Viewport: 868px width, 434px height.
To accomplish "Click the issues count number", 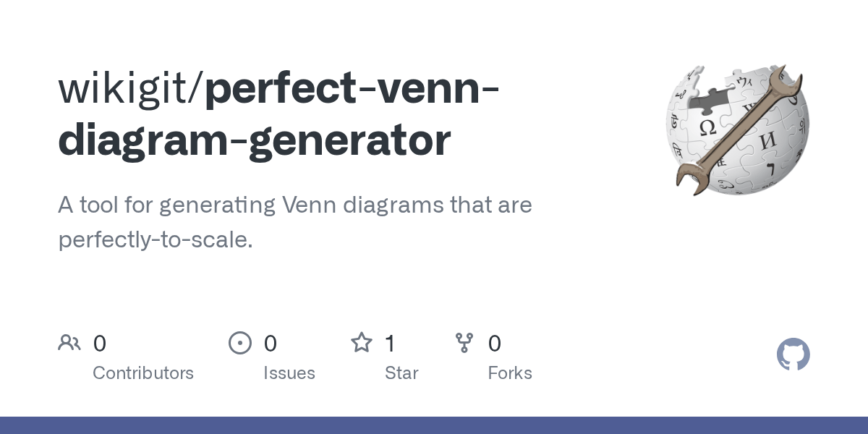I will [271, 344].
